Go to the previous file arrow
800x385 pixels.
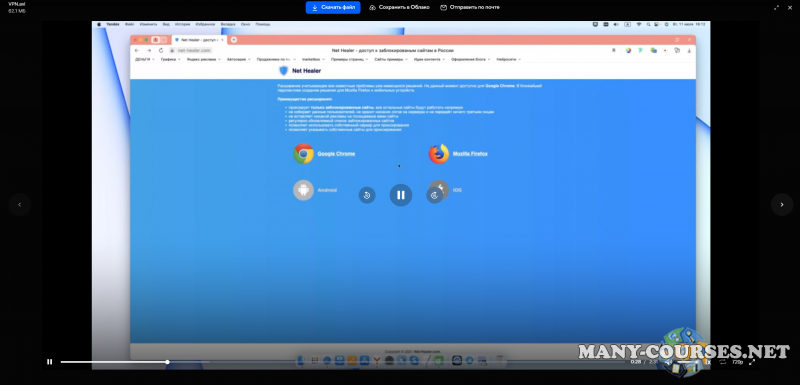click(19, 204)
